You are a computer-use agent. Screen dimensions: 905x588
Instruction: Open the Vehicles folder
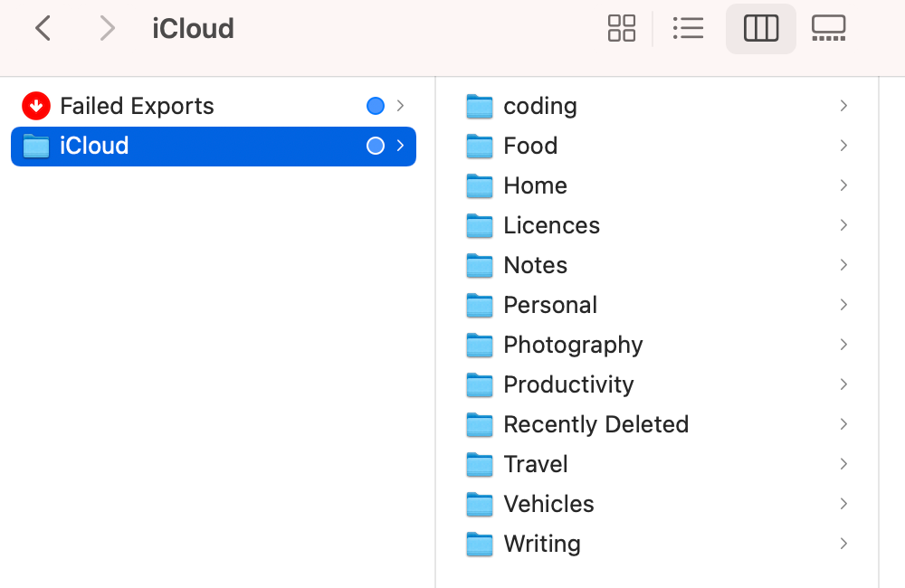548,504
